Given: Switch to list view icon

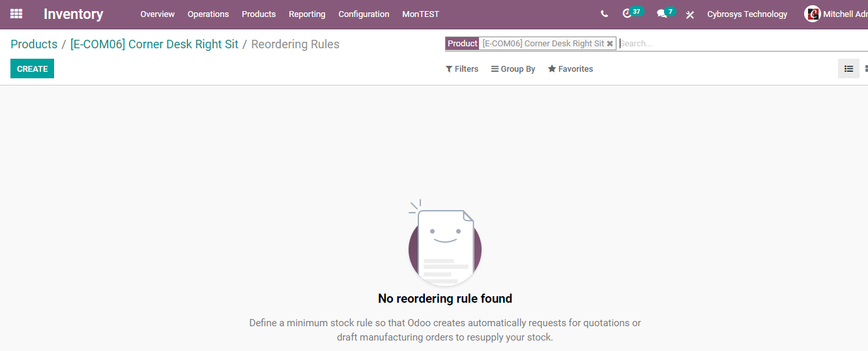Looking at the screenshot, I should (x=848, y=69).
